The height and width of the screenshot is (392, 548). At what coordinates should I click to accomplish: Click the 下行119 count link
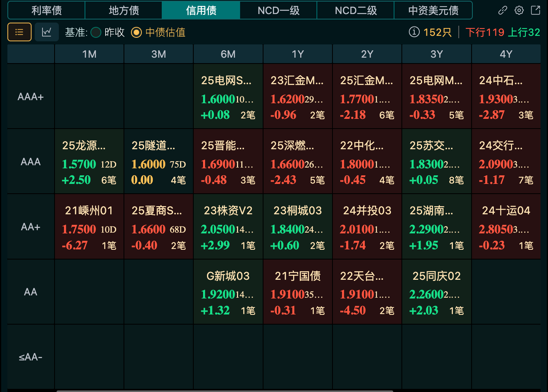tap(484, 32)
